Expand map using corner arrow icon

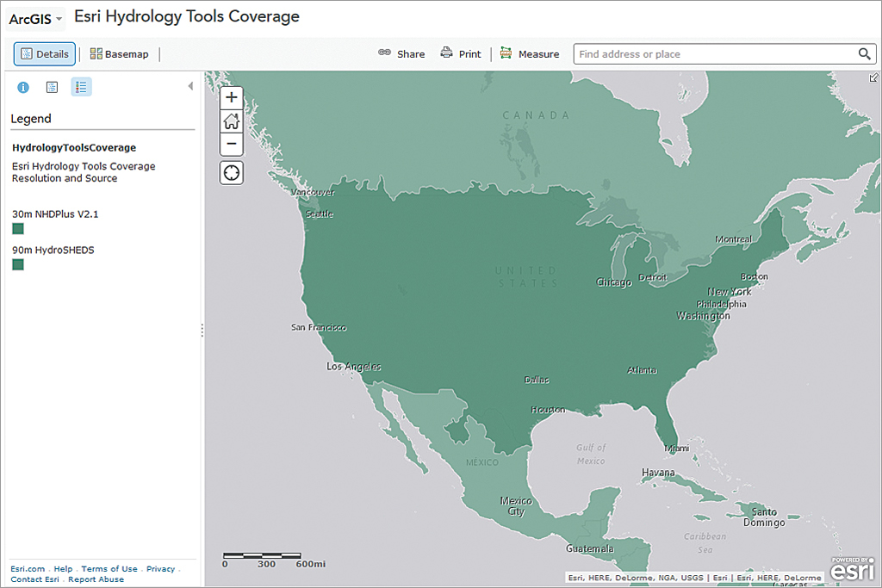[x=874, y=77]
